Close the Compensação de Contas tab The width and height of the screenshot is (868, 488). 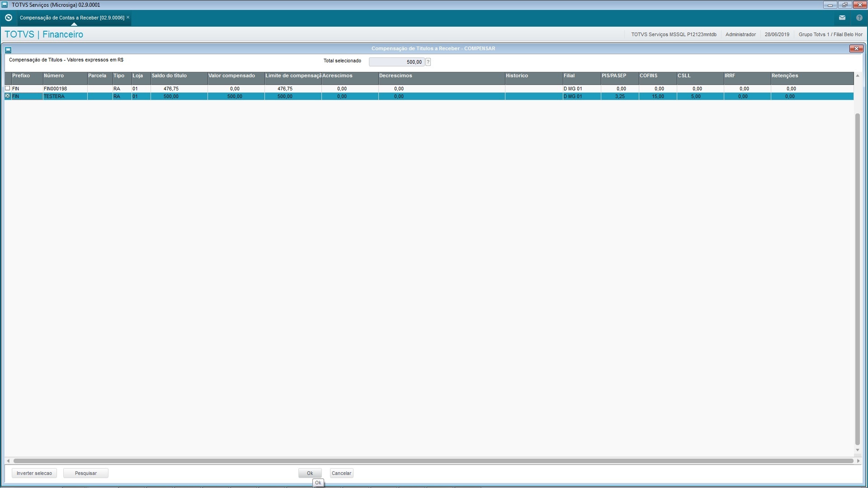(x=128, y=17)
